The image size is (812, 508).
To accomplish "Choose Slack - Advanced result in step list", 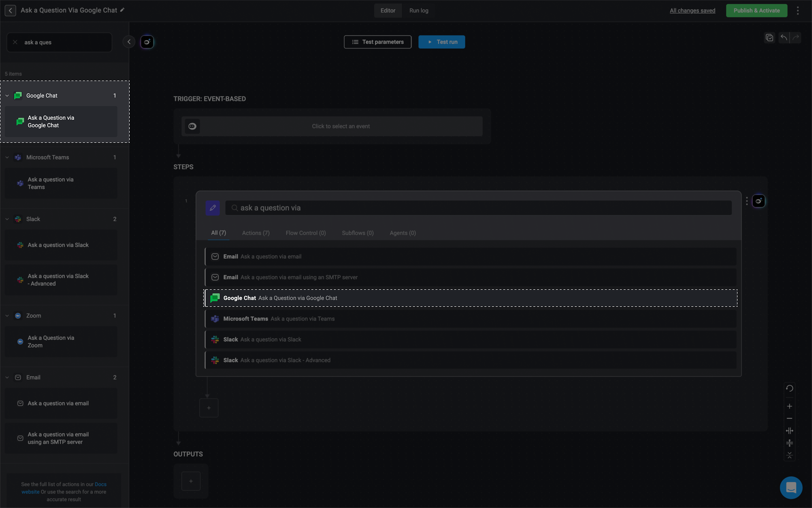I will click(471, 360).
